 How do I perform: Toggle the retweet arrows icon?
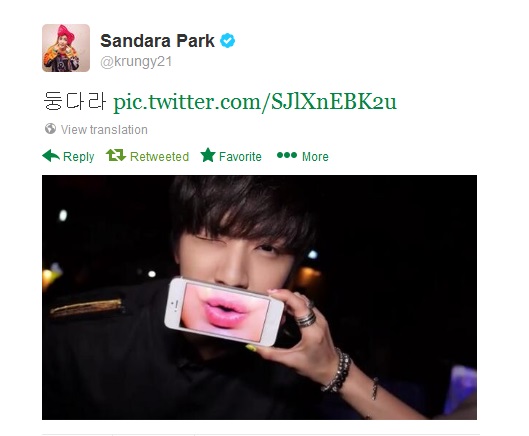click(116, 155)
